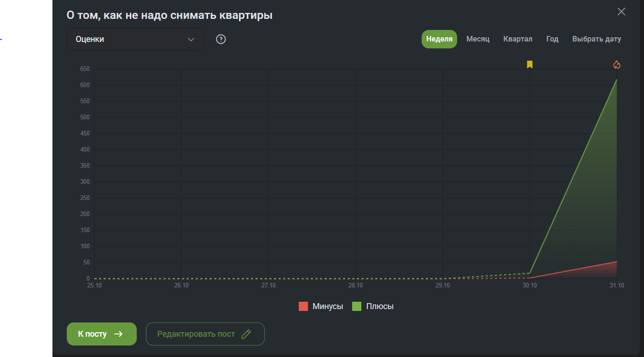Click the green line peak at 31.10
The width and height of the screenshot is (644, 357).
616,80
